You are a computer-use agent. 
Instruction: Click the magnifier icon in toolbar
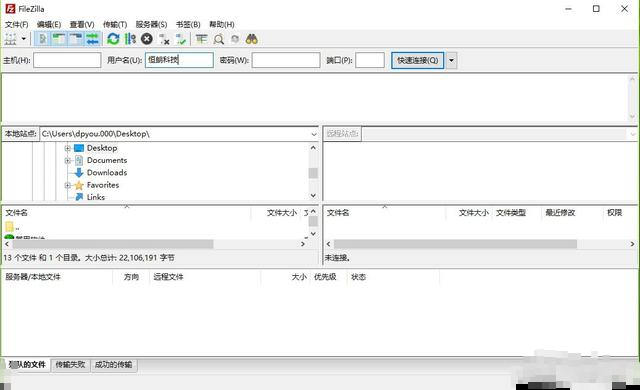pos(219,39)
